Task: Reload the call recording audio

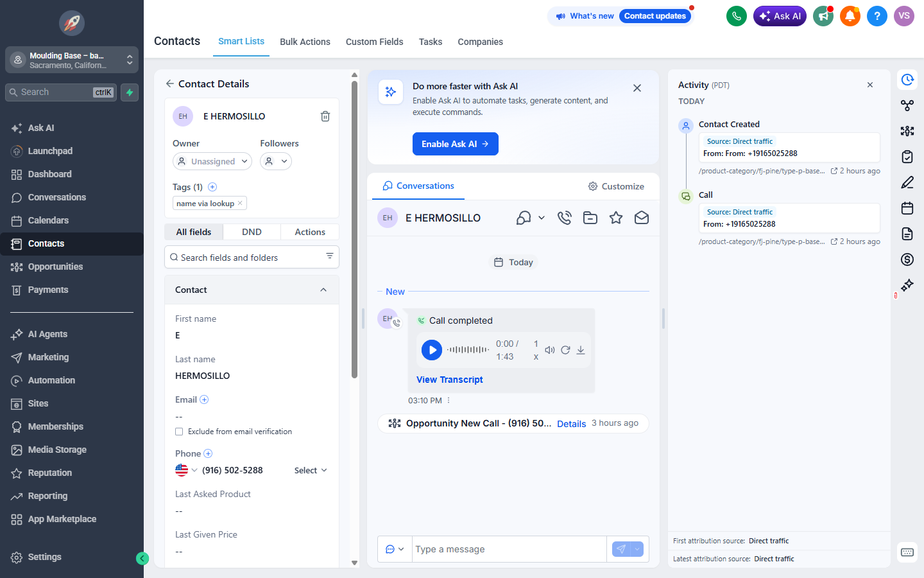Action: pyautogui.click(x=565, y=350)
